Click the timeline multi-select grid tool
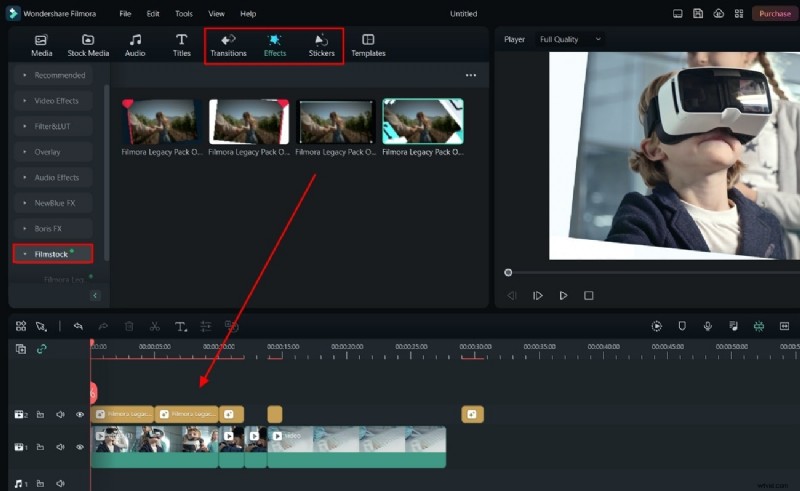800x491 pixels. click(21, 326)
